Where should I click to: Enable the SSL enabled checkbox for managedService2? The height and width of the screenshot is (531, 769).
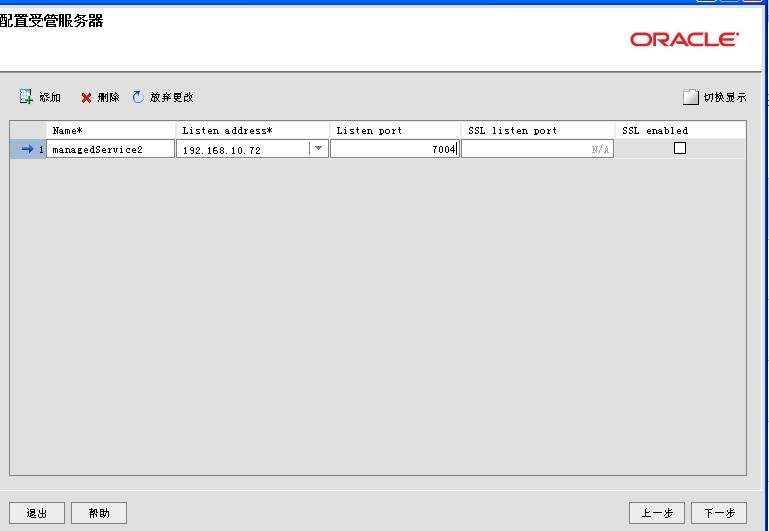680,148
